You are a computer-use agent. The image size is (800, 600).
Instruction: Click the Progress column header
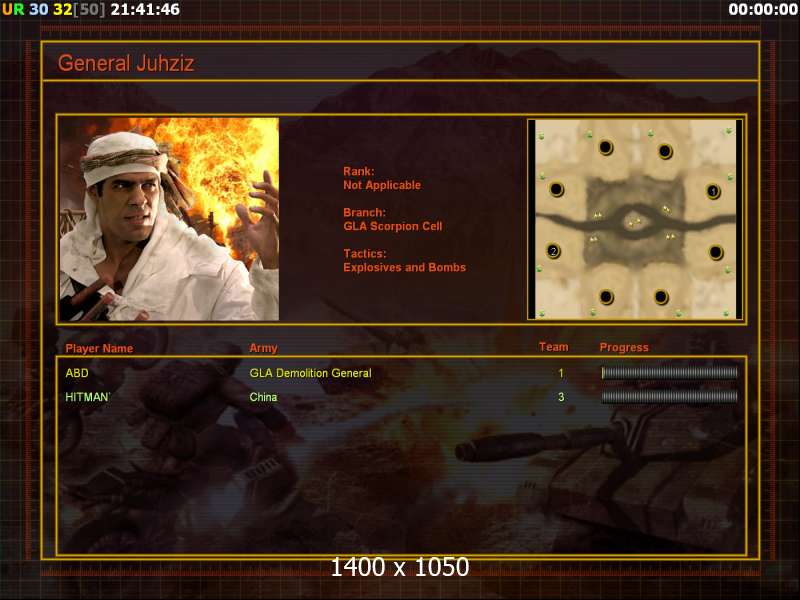tap(624, 347)
